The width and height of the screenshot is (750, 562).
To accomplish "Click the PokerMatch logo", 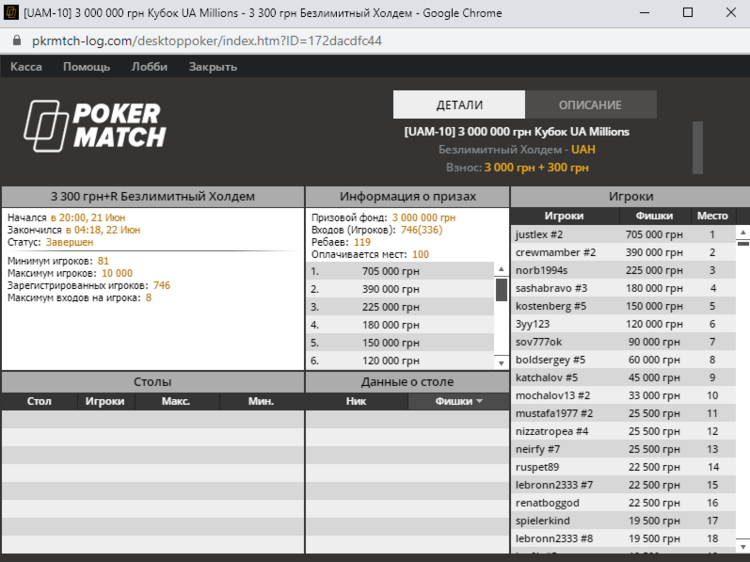I will [95, 125].
